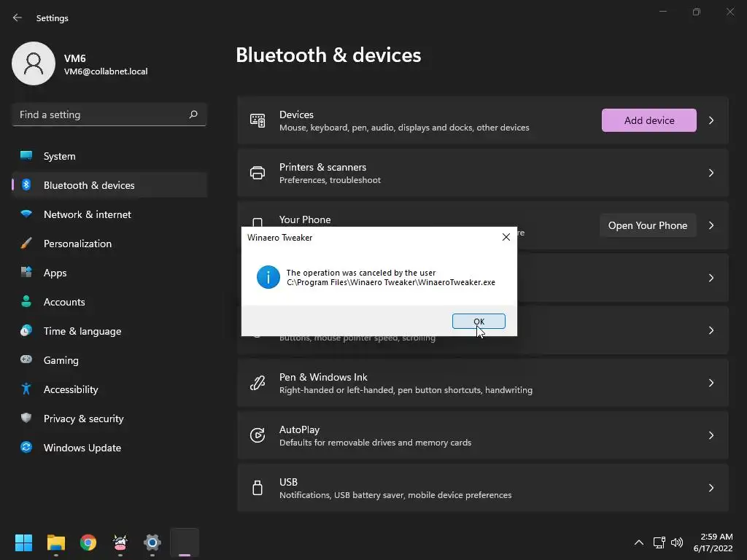Viewport: 747px width, 560px height.
Task: Expand the Your Phone row chevron
Action: (711, 226)
